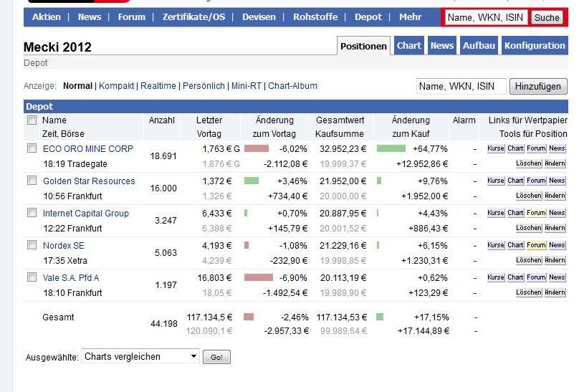Switch to the Chart tab
This screenshot has height=392, width=579.
[408, 45]
